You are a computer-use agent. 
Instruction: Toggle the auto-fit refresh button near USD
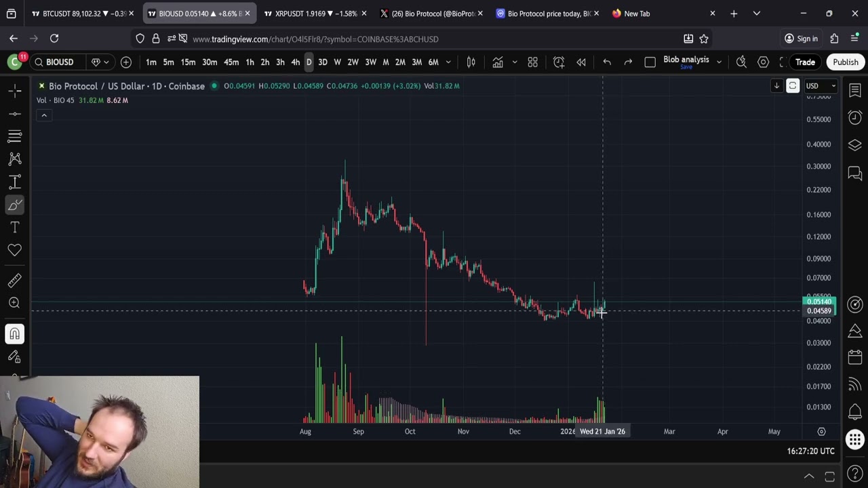(x=793, y=86)
